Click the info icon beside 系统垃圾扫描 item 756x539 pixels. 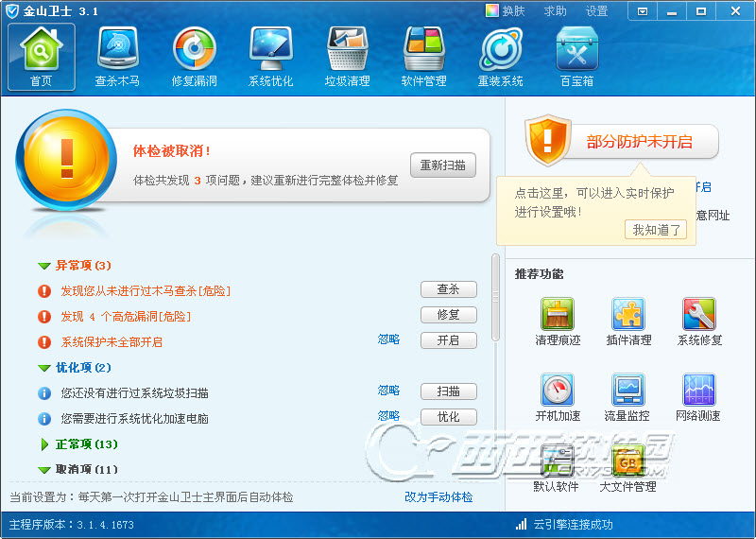point(44,393)
